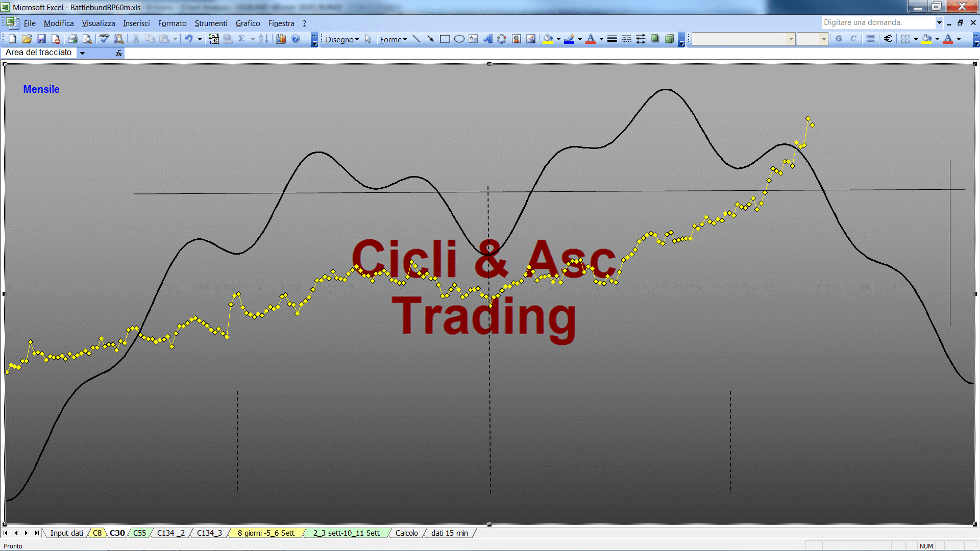Switch to the C55 sheet tab

coord(139,533)
